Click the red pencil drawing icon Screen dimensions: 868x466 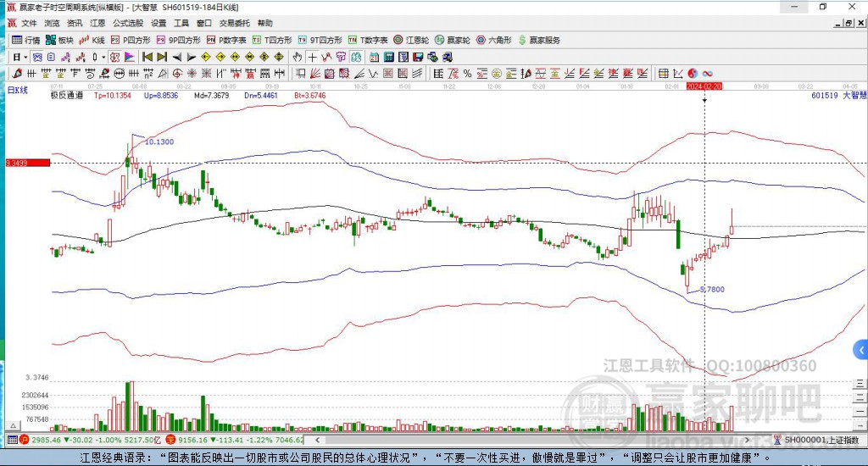coord(17,73)
